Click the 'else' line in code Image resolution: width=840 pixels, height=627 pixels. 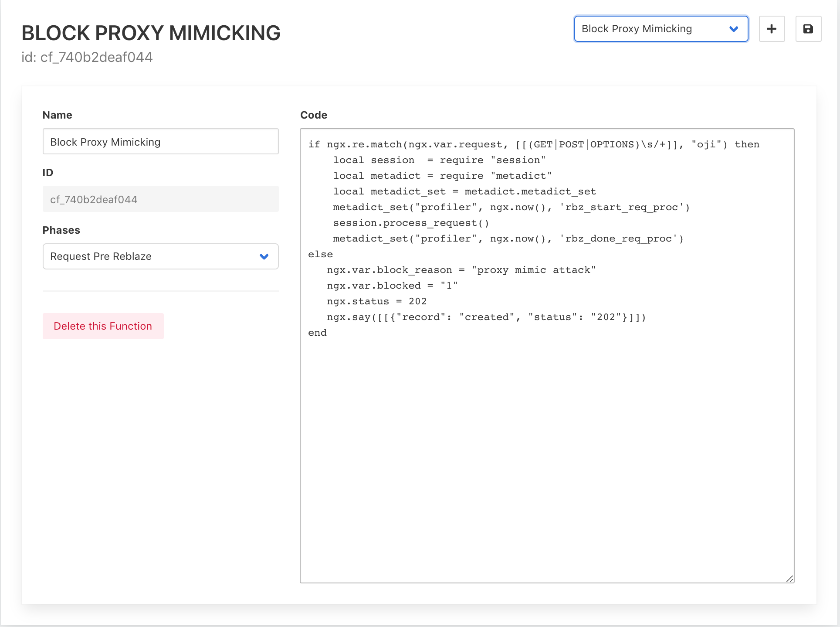(x=320, y=254)
